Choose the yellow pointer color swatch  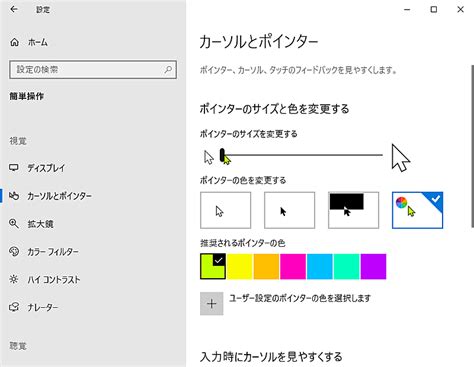click(x=239, y=266)
